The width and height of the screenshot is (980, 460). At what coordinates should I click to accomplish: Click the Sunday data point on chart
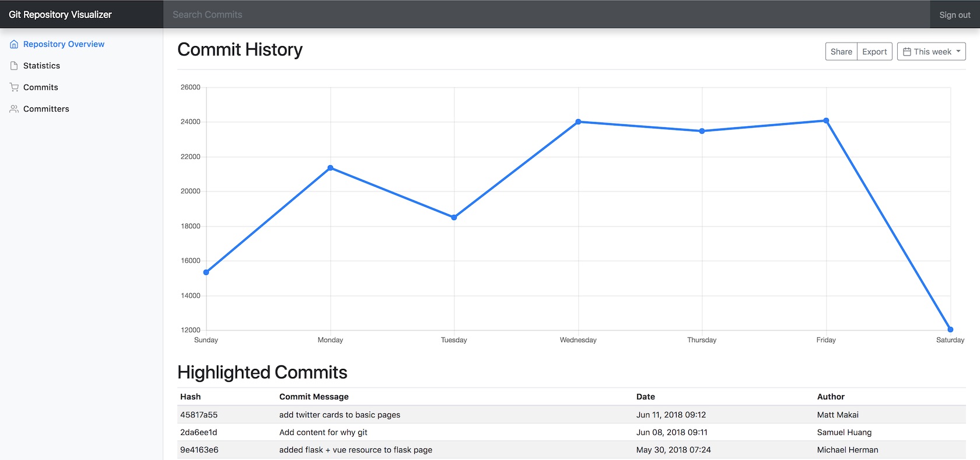(206, 273)
